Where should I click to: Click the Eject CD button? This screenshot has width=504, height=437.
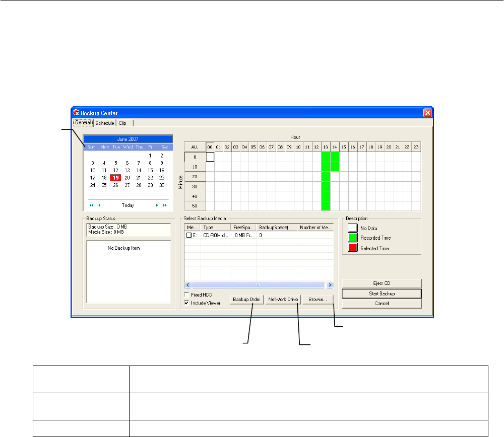tap(382, 283)
